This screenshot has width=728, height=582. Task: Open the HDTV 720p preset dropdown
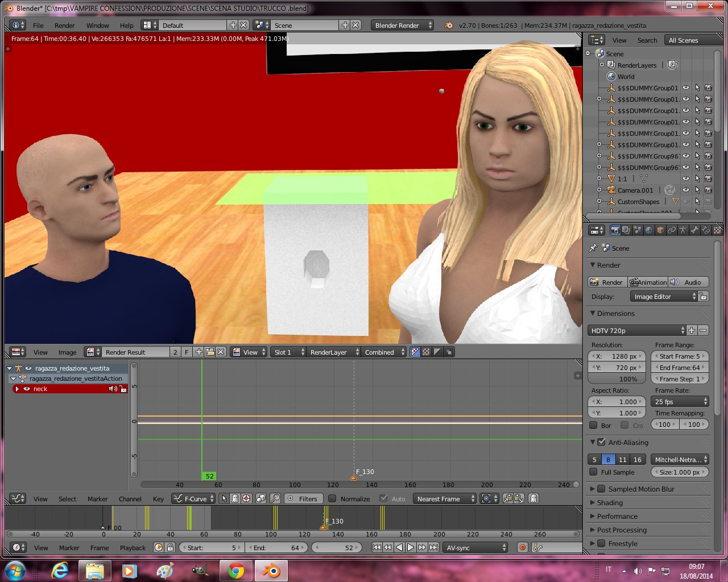[x=637, y=330]
